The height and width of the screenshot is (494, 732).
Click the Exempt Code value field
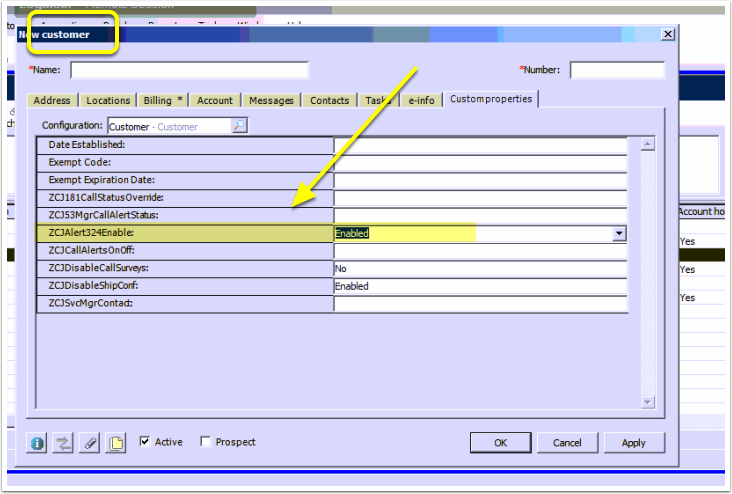point(481,163)
